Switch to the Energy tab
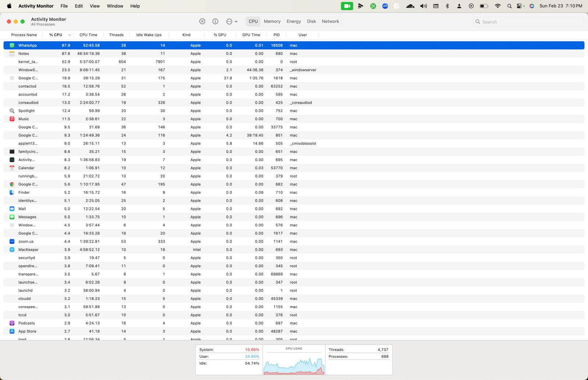 [294, 21]
